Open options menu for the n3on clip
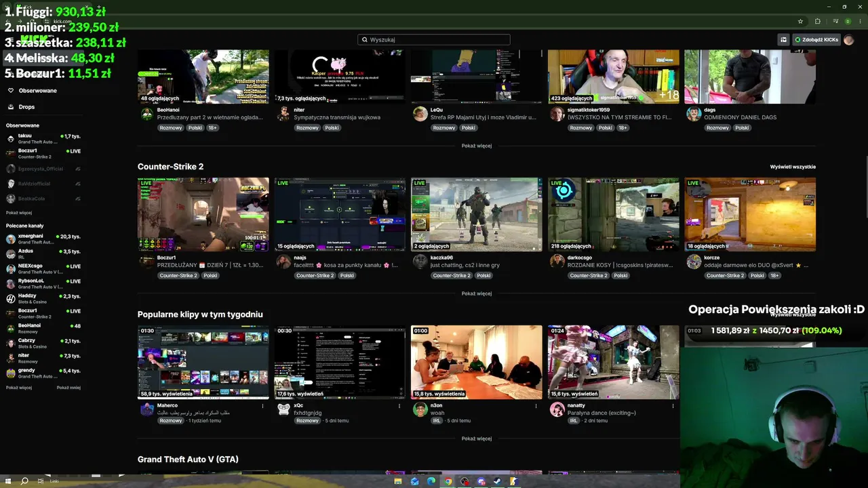Viewport: 868px width, 488px height. click(536, 406)
